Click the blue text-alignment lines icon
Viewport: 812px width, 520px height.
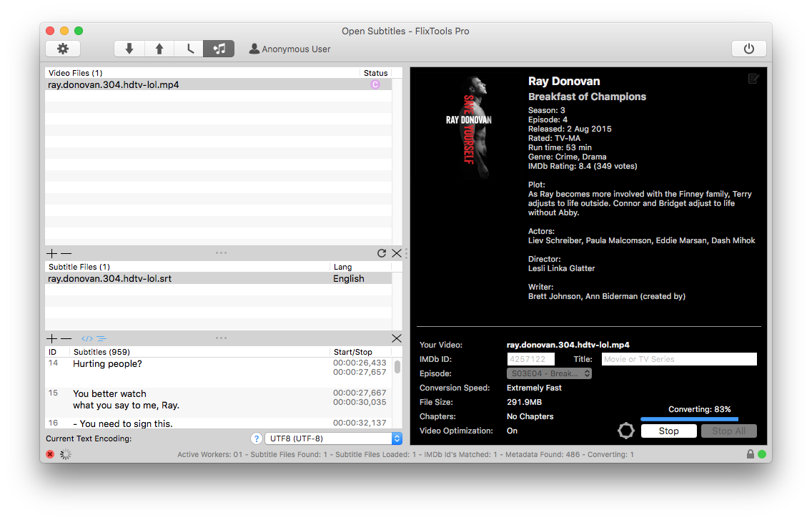click(x=101, y=338)
